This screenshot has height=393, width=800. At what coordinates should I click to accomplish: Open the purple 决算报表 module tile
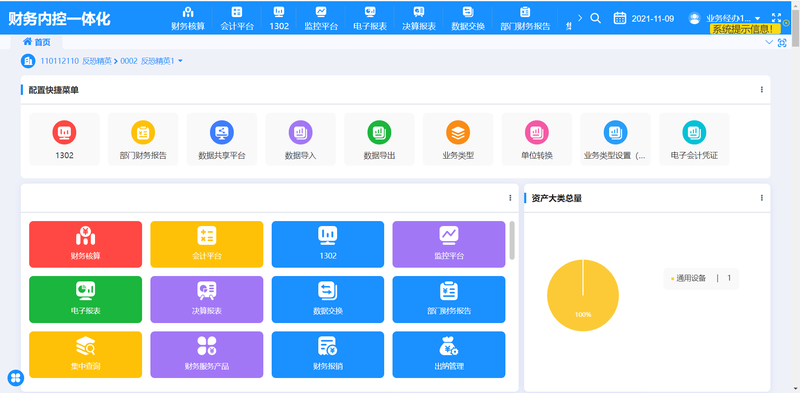(207, 300)
